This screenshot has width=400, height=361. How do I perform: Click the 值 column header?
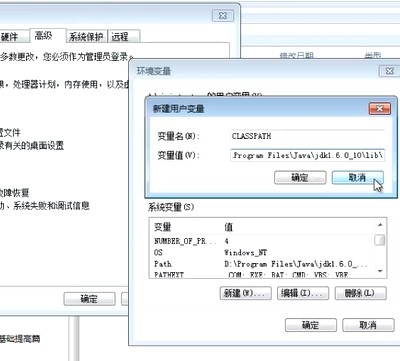point(229,227)
